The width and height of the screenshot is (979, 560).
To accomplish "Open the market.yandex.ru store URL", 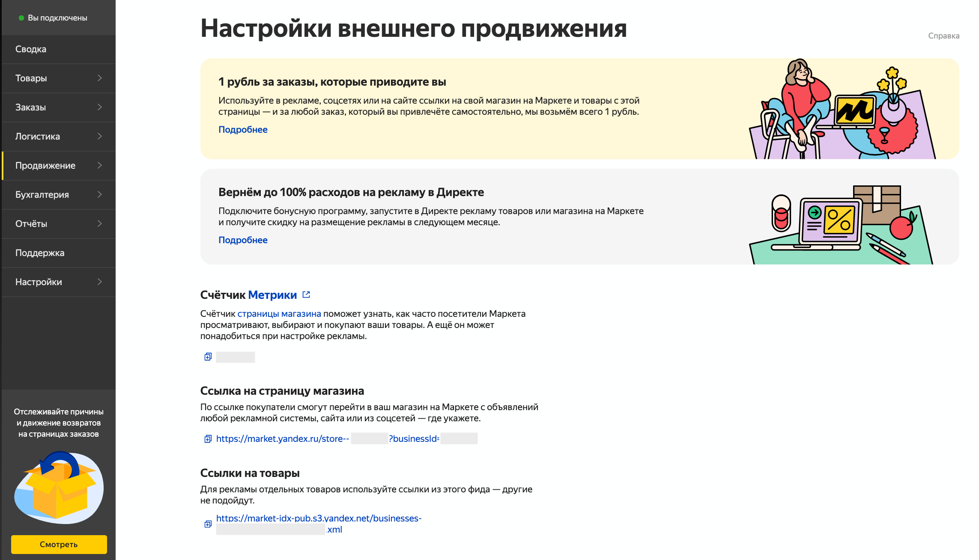I will tap(283, 439).
